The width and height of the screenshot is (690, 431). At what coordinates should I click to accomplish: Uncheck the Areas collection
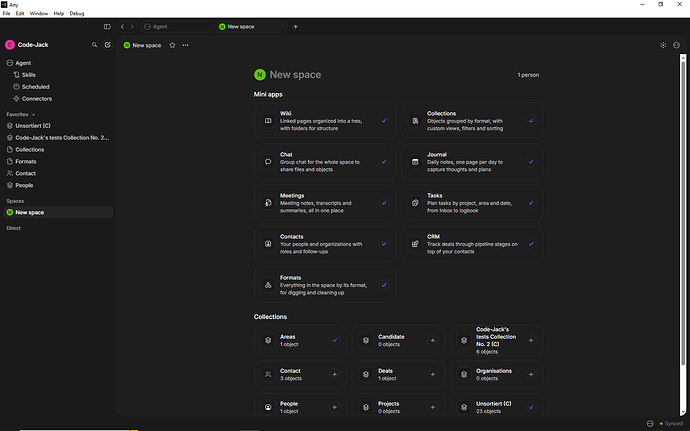tap(335, 340)
